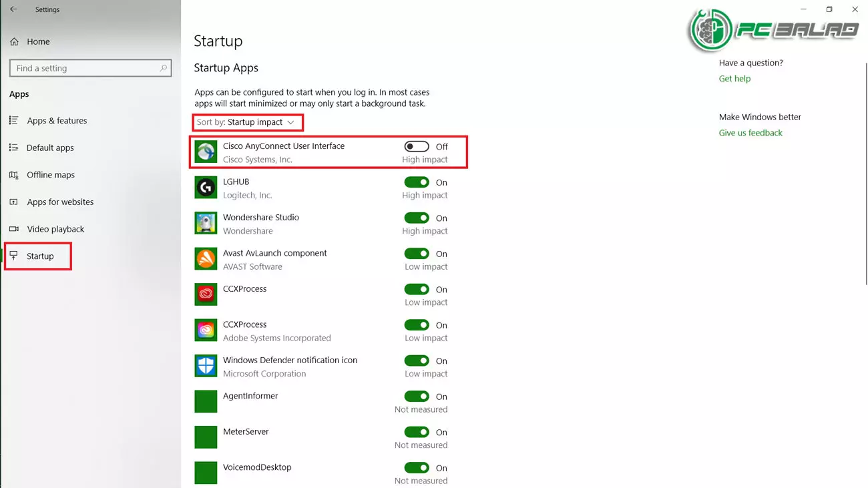Disable Windows Defender notification icon toggle
868x488 pixels.
pyautogui.click(x=417, y=360)
